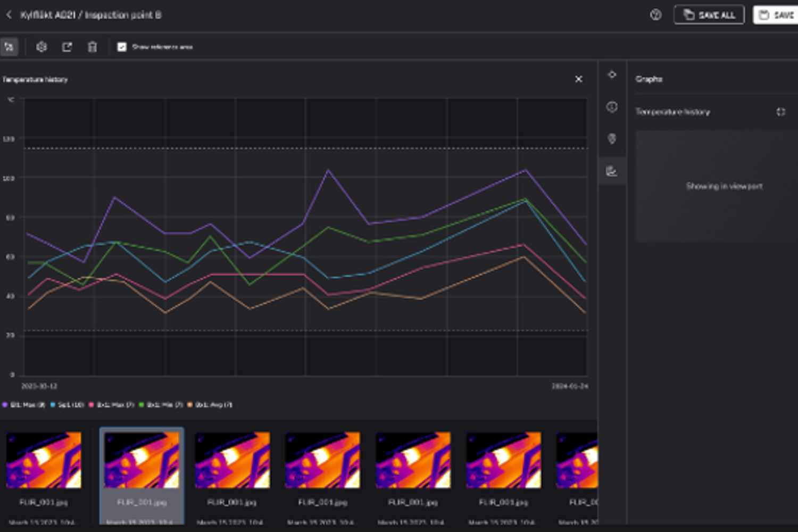Open the help icon near Save All
The image size is (798, 532).
coord(655,15)
